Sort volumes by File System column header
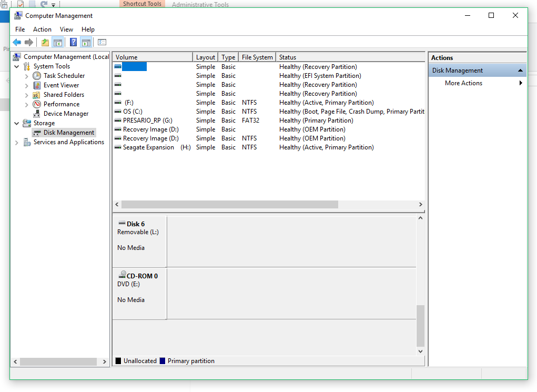The image size is (537, 392). pos(257,57)
